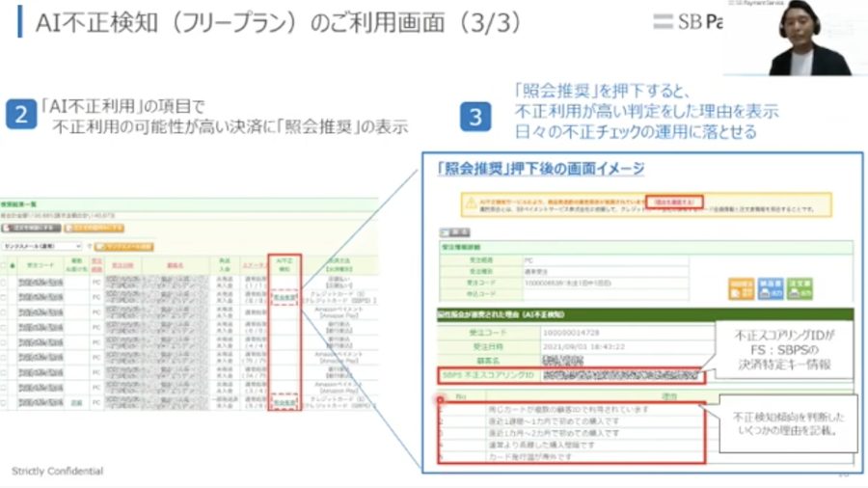Image resolution: width=868 pixels, height=488 pixels.
Task: Click the blue number 3 step badge
Action: [475, 117]
